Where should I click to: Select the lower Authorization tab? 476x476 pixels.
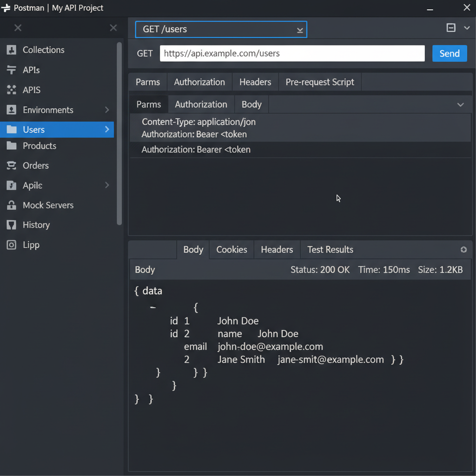pos(201,105)
